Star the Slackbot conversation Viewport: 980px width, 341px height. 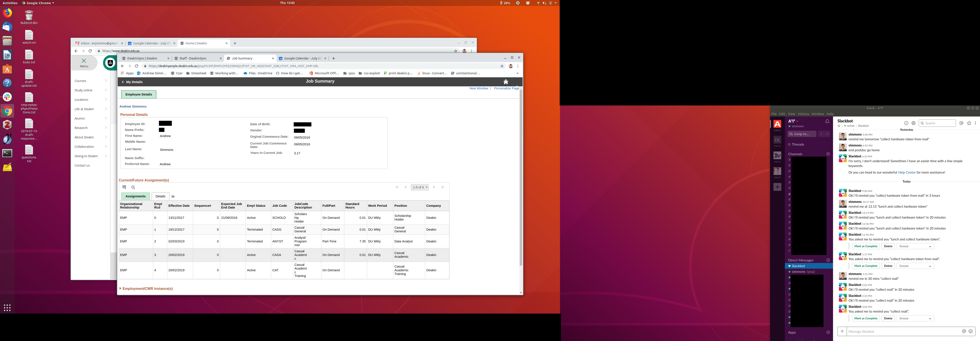839,126
